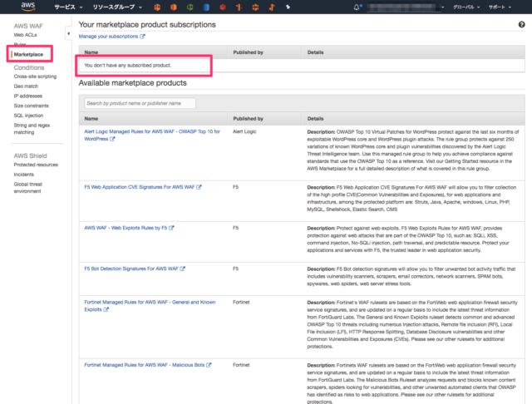Focus the product or publisher search field
This screenshot has width=532, height=404.
(140, 103)
